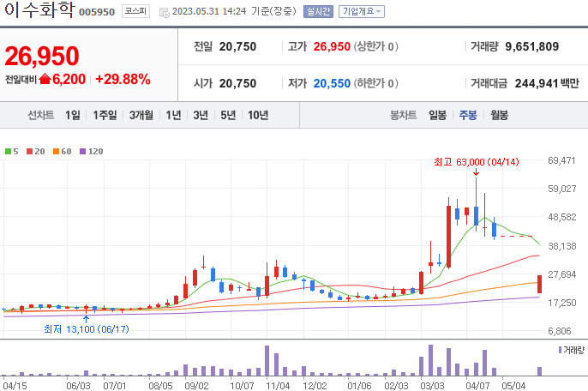
Task: Click the 07/01 date axis label
Action: click(114, 386)
